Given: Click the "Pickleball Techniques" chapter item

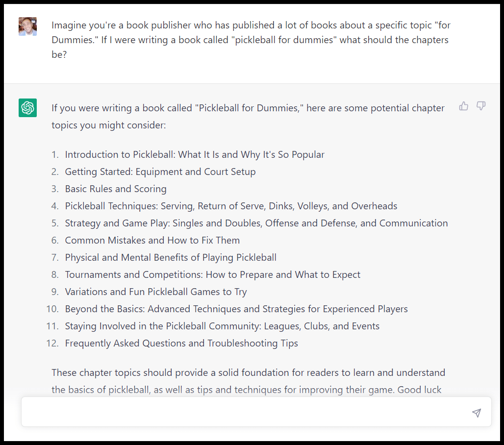Looking at the screenshot, I should pyautogui.click(x=231, y=206).
